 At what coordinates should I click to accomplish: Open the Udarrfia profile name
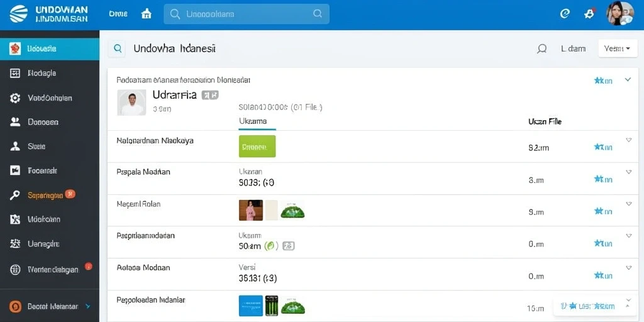175,95
